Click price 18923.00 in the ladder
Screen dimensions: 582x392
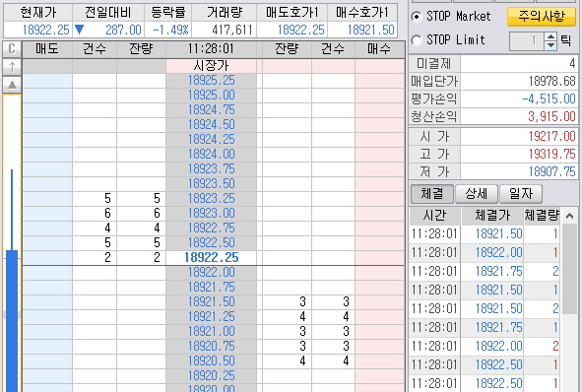click(211, 214)
